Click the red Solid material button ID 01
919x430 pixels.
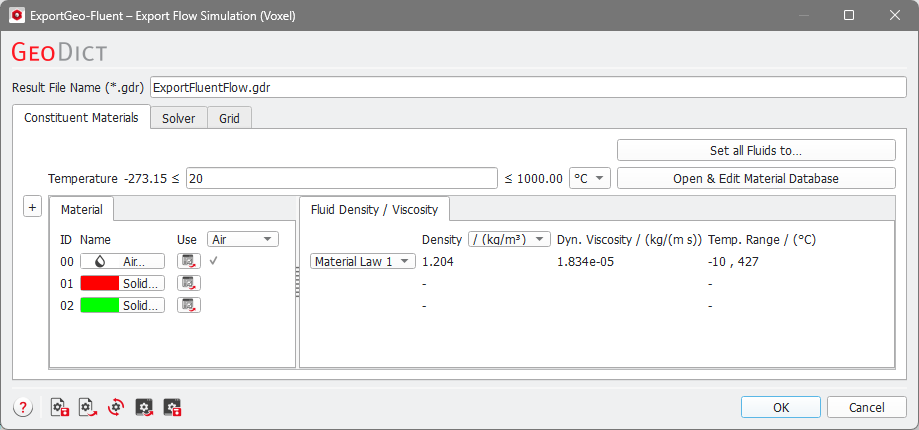point(122,284)
